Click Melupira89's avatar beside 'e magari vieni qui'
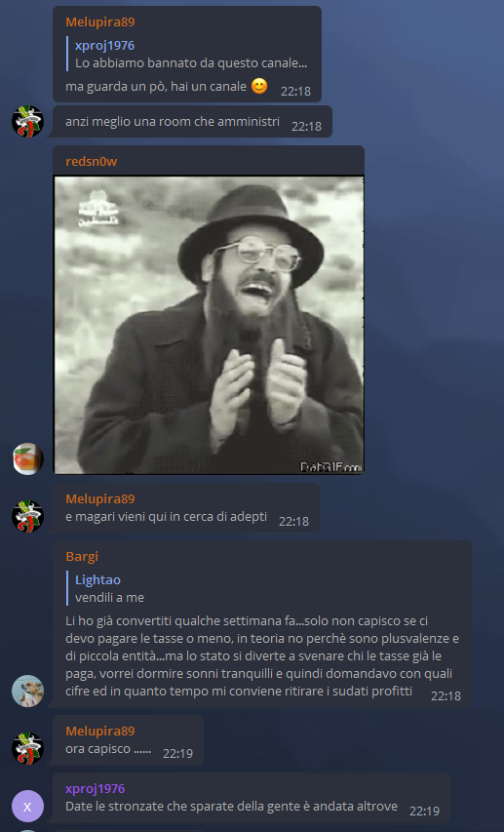Screen dimensions: 504x832 [x=27, y=516]
